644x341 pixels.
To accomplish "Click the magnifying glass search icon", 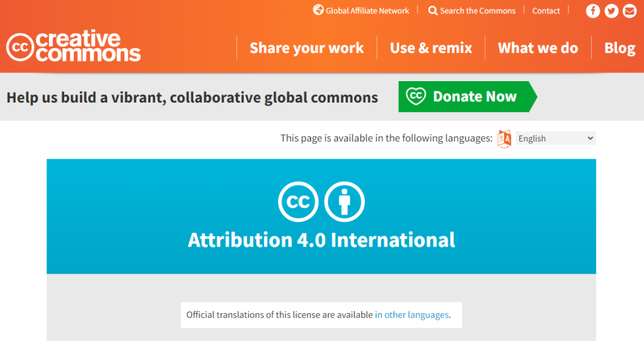I will [x=433, y=11].
